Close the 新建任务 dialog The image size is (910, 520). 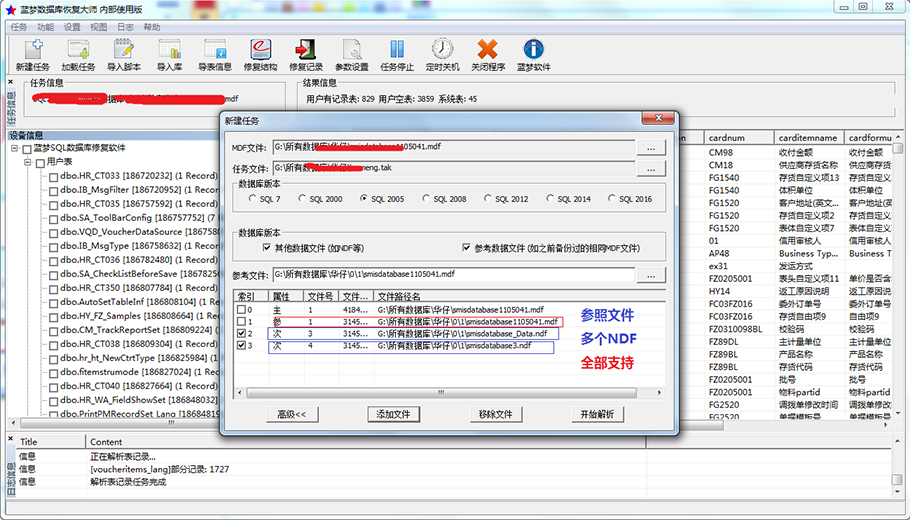tap(658, 118)
